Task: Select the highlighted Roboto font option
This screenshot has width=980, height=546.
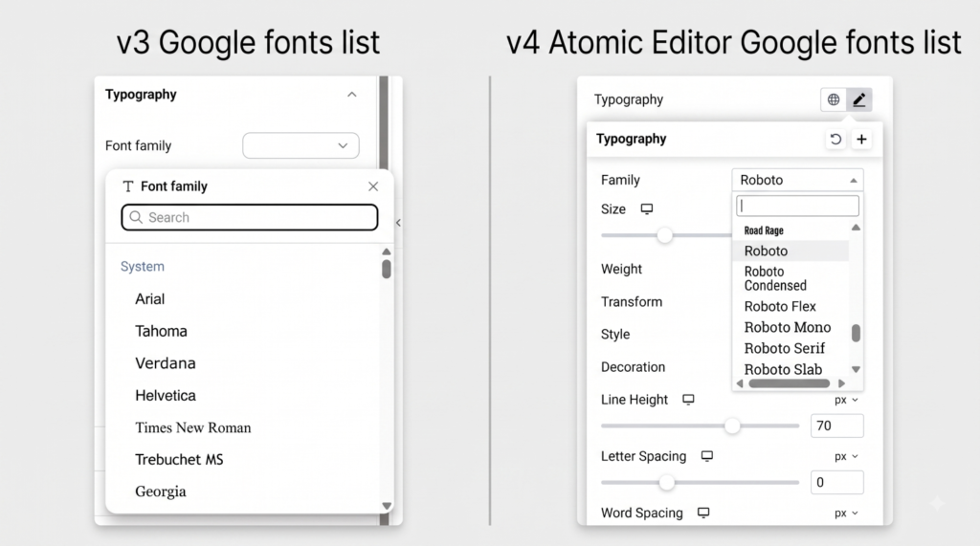Action: click(791, 251)
